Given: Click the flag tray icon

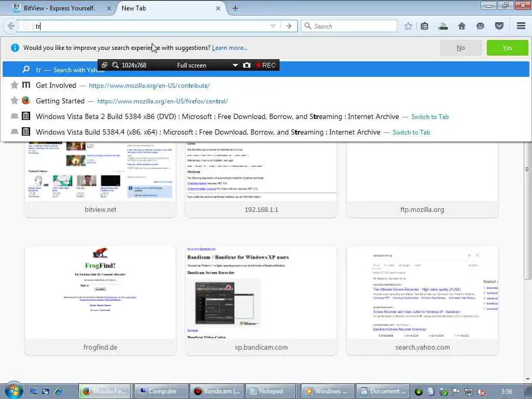Looking at the screenshot, I should tap(456, 392).
